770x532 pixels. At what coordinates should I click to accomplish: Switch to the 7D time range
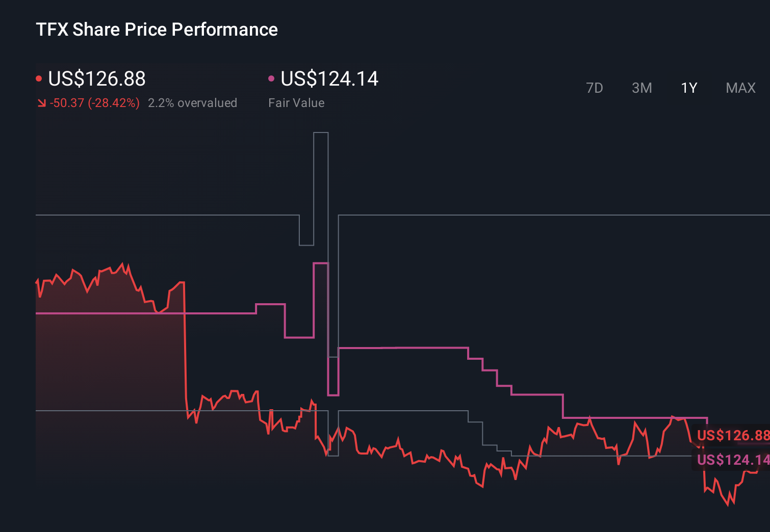pyautogui.click(x=595, y=88)
